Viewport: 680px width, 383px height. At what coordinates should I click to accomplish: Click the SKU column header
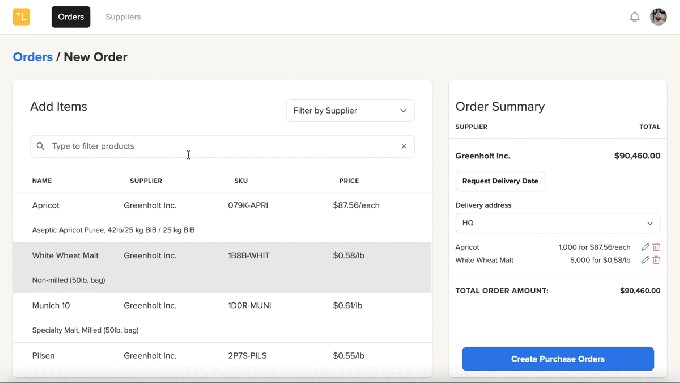[241, 180]
